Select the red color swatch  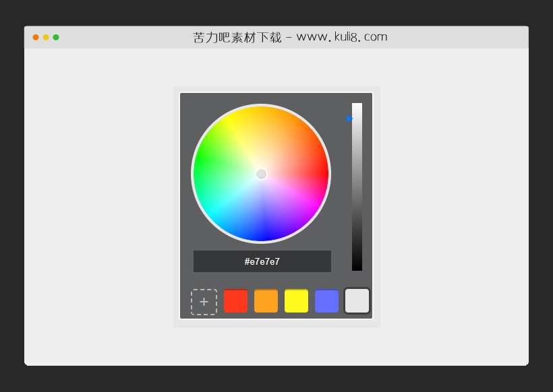click(x=235, y=301)
